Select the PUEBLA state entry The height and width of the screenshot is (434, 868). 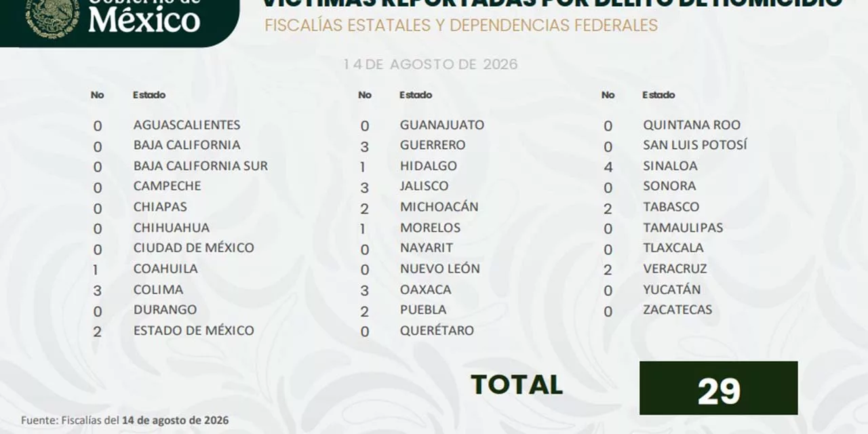tap(423, 310)
